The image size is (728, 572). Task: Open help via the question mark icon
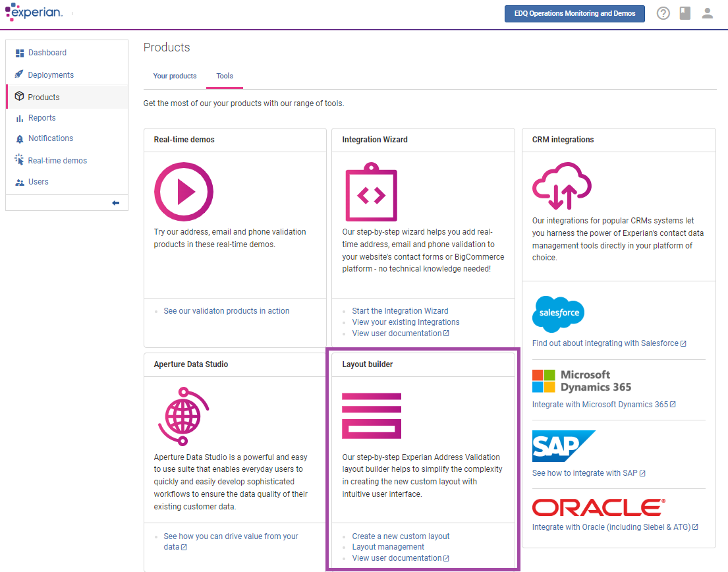[x=663, y=13]
